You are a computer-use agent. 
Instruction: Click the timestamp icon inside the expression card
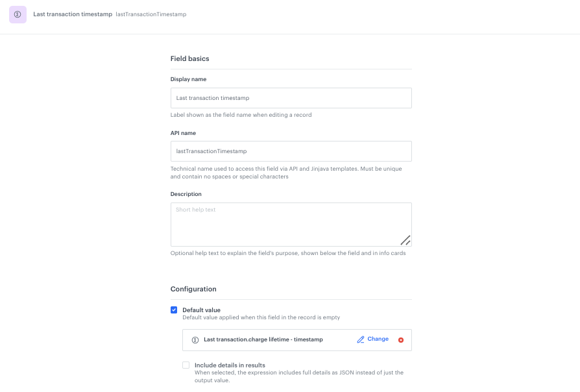[x=194, y=339]
